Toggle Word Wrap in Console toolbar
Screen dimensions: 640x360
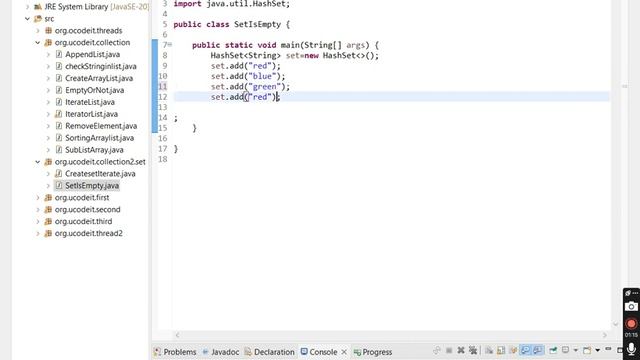tap(513, 350)
